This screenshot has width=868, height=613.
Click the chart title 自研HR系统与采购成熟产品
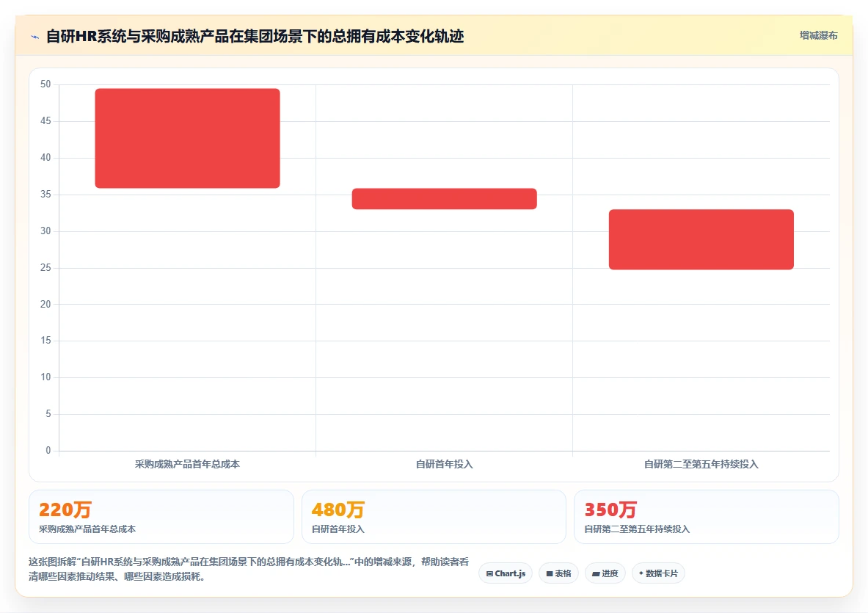tap(255, 37)
